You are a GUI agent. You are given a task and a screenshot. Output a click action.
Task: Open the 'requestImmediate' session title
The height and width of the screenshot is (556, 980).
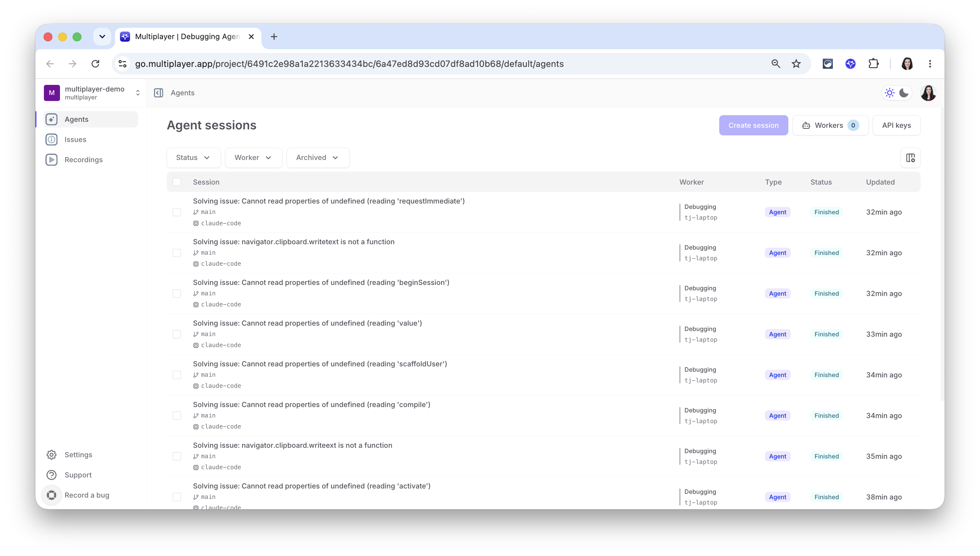pos(329,201)
